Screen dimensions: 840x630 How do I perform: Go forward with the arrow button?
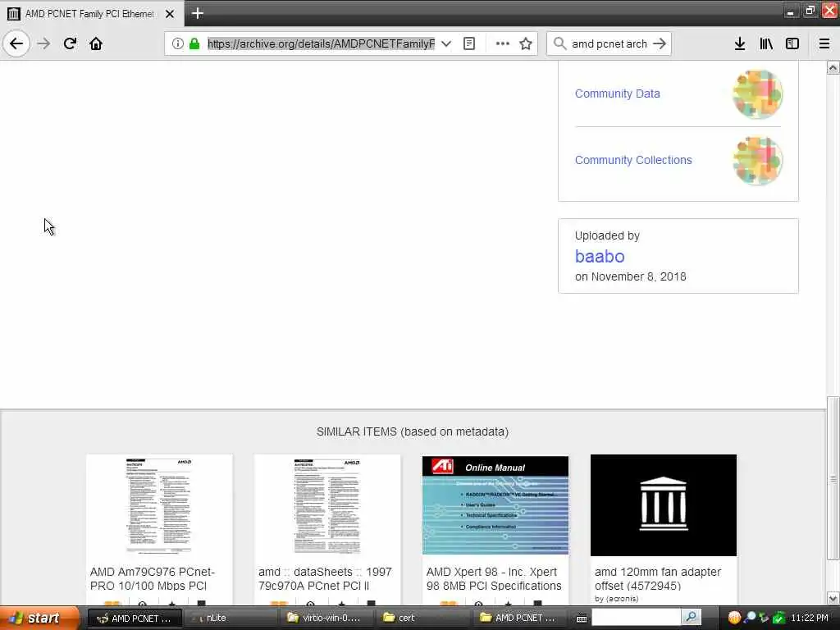pos(43,43)
